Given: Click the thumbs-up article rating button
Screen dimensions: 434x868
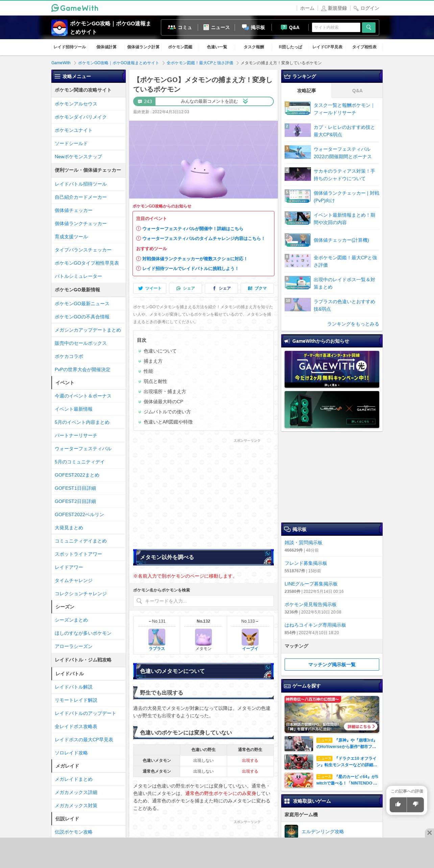Looking at the screenshot, I should click(398, 804).
